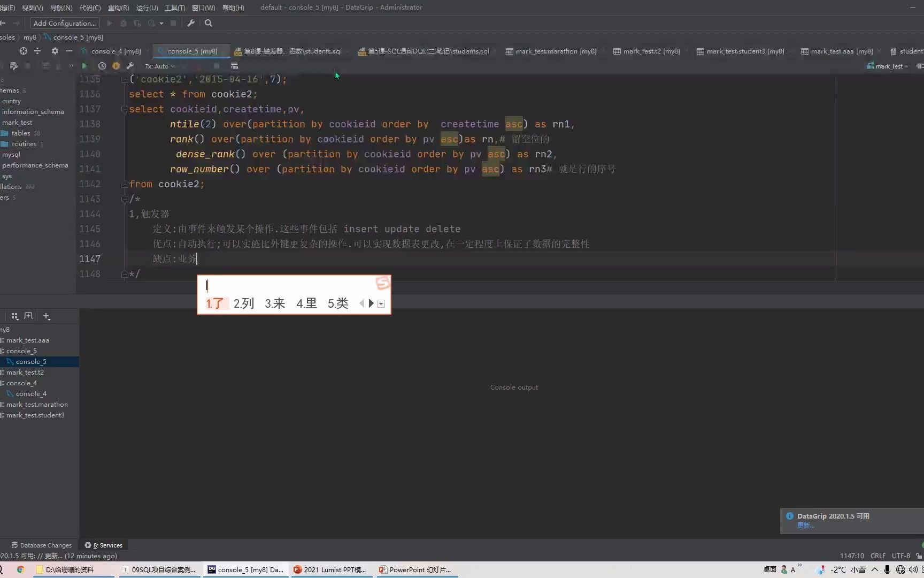Open the 窗口(W) menu
The height and width of the screenshot is (578, 924).
click(204, 7)
